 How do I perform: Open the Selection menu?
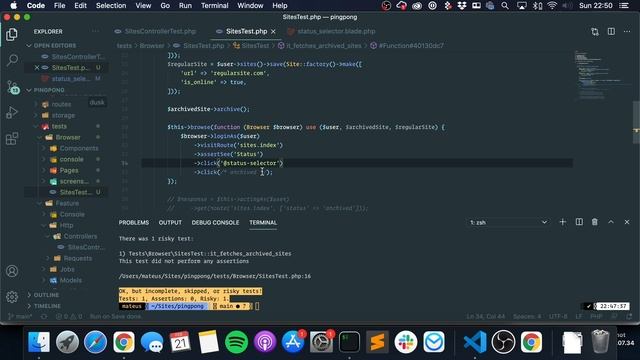coord(111,6)
